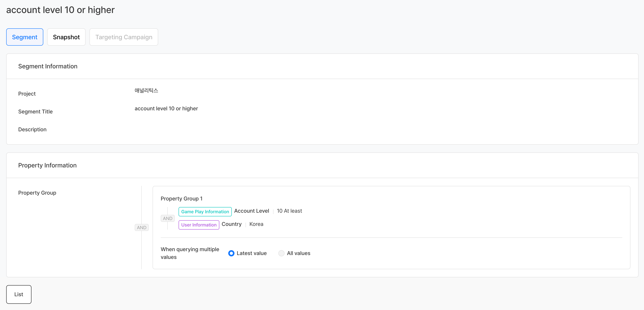Viewport: 644px width, 310px height.
Task: Switch to the Segment tab
Action: [x=24, y=37]
